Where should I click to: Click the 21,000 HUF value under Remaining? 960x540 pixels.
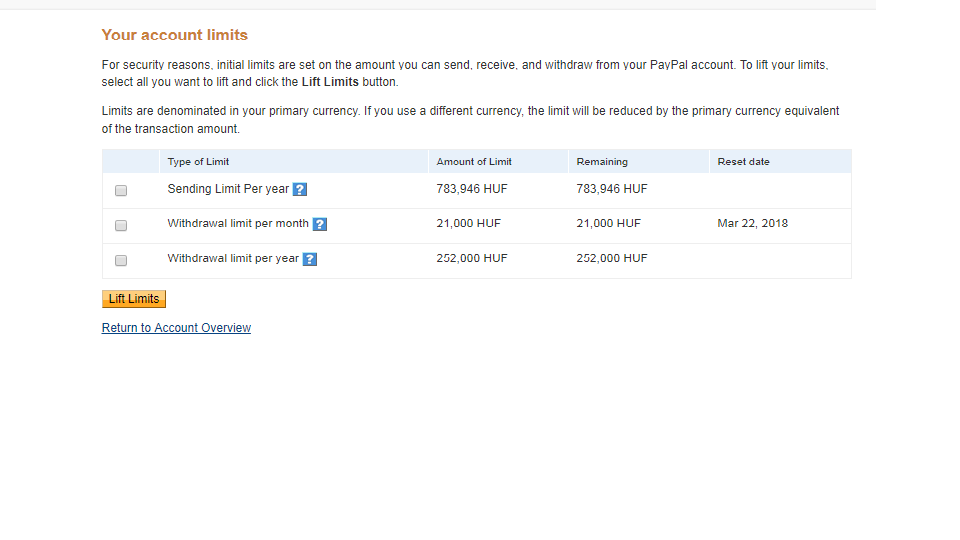click(x=609, y=223)
